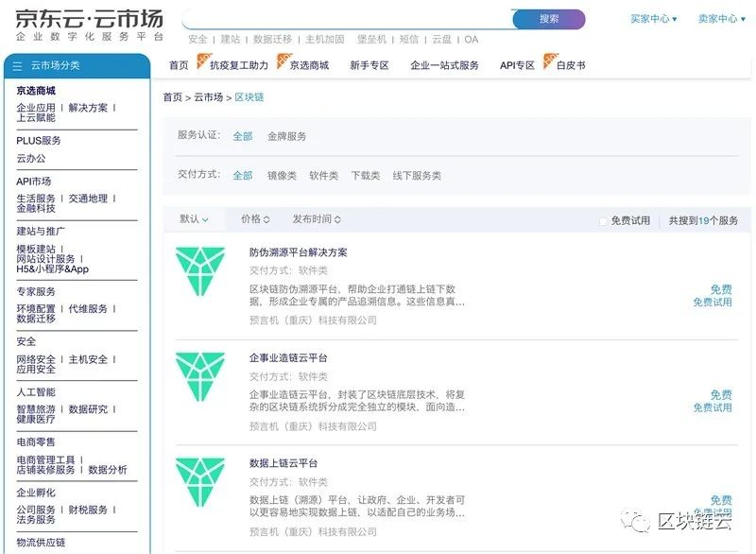Open the 数据上链云平台 product logo
The height and width of the screenshot is (554, 756).
pyautogui.click(x=200, y=481)
